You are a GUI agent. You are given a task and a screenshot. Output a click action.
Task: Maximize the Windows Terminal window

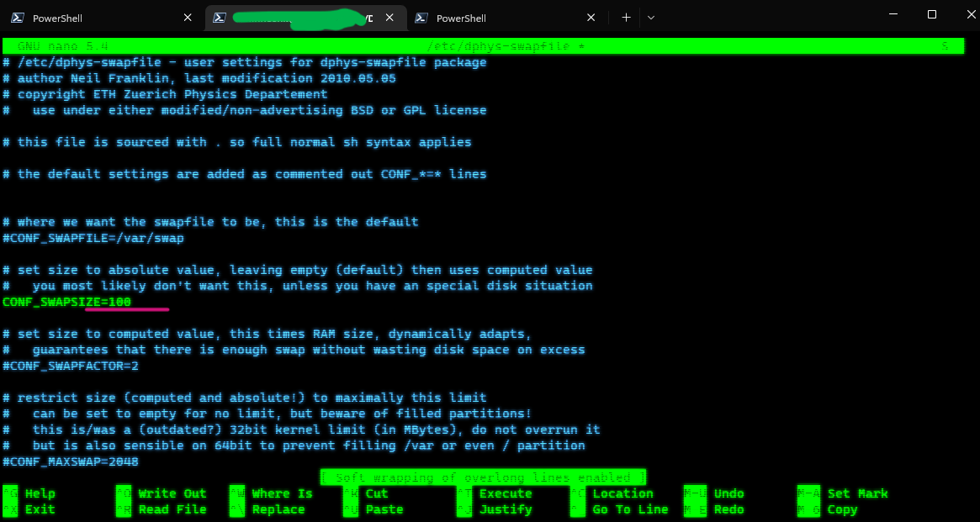tap(931, 14)
